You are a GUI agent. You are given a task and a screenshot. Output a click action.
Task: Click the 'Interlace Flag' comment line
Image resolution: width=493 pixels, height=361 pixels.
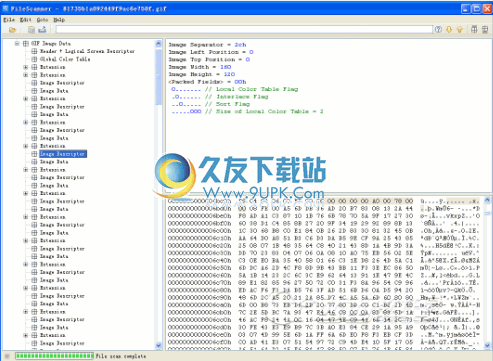point(220,97)
